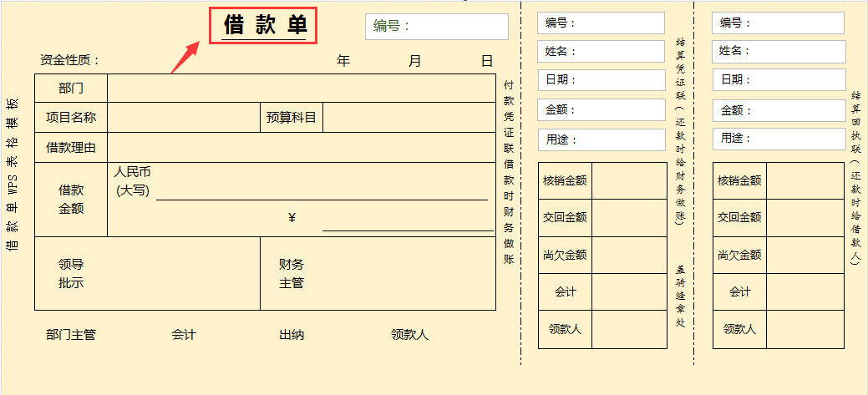Select 交回金额 cell in 结算回执联 stub

[739, 218]
